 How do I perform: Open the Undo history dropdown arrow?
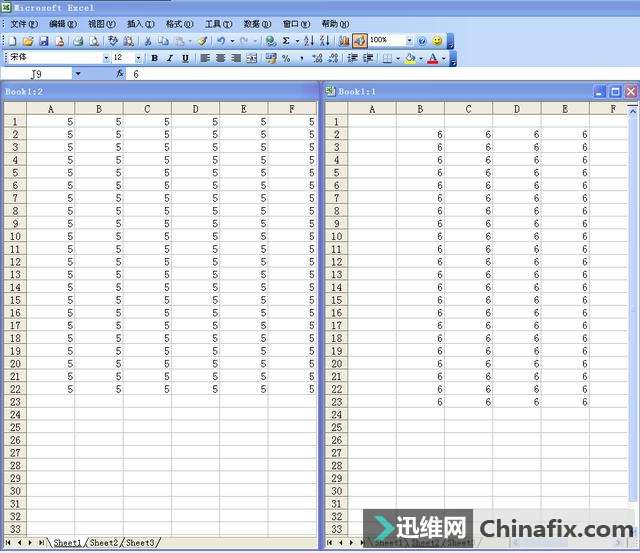[232, 41]
